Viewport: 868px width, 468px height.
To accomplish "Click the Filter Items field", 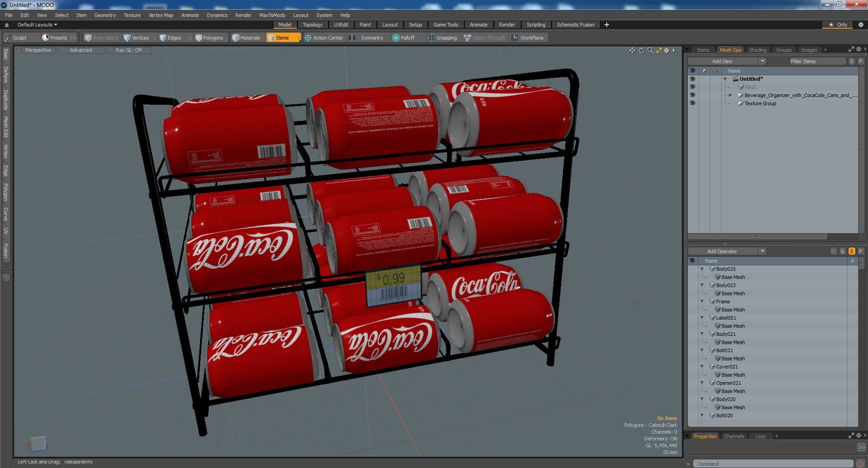I will click(817, 61).
